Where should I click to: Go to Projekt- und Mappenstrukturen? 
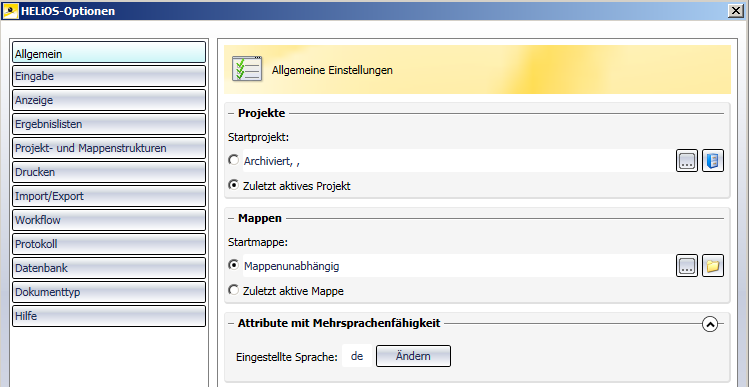(x=109, y=148)
